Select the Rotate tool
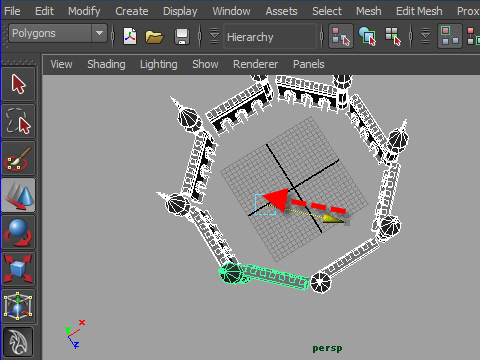 point(18,232)
